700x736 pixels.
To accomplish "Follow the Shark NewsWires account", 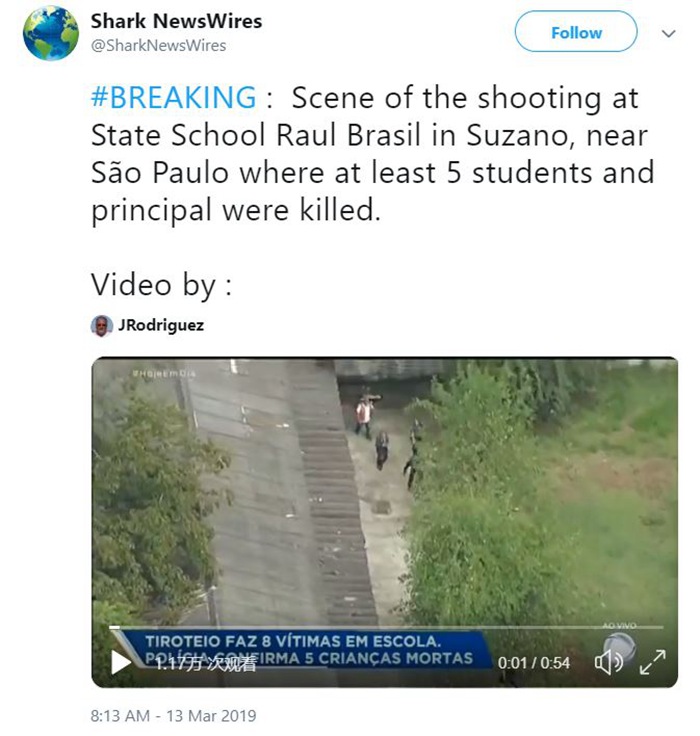I will 576,31.
